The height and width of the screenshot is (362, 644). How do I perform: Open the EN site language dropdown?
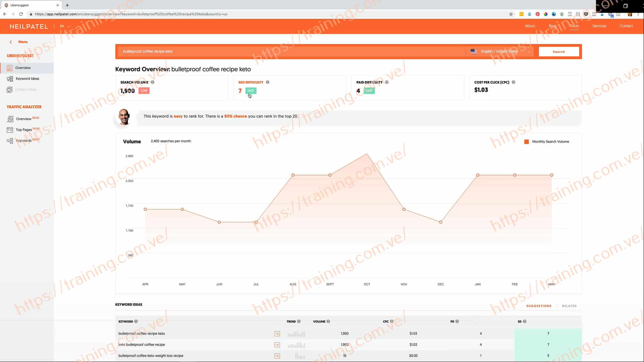(x=64, y=26)
